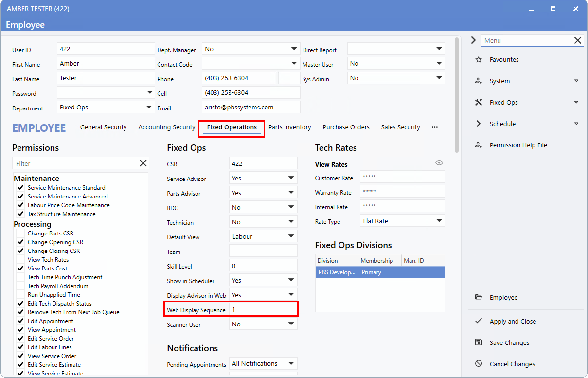
Task: Show more tabs via ellipsis button
Action: 434,127
